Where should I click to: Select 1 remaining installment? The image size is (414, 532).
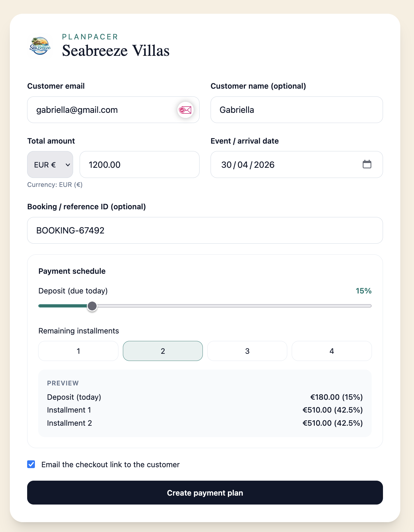point(78,351)
